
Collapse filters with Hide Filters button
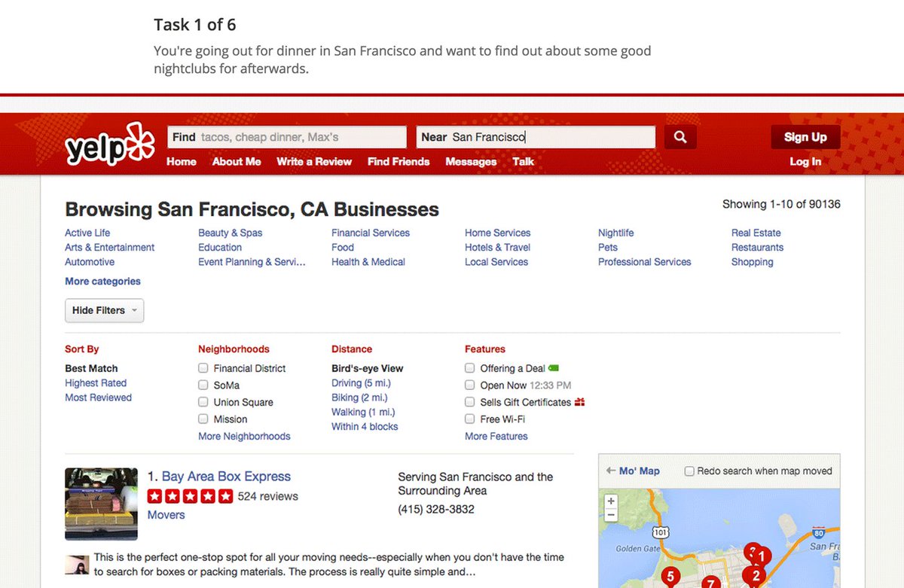click(104, 310)
